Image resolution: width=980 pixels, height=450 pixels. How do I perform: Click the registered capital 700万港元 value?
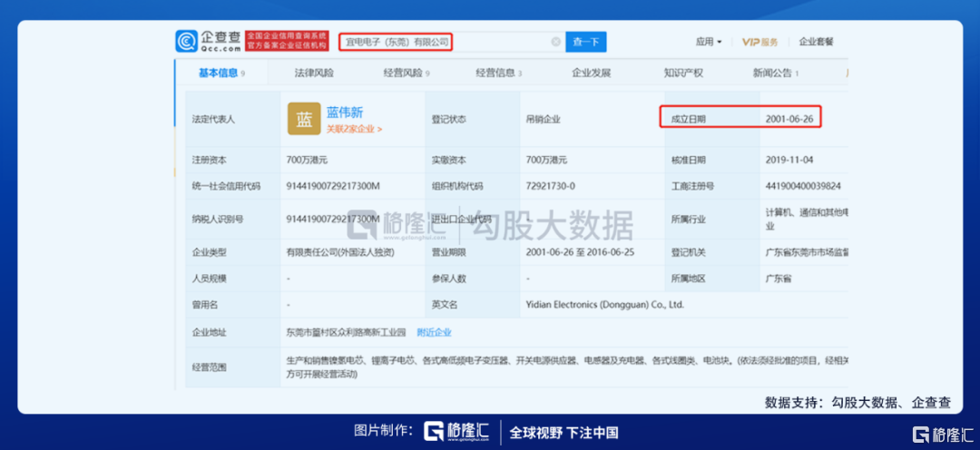point(307,160)
